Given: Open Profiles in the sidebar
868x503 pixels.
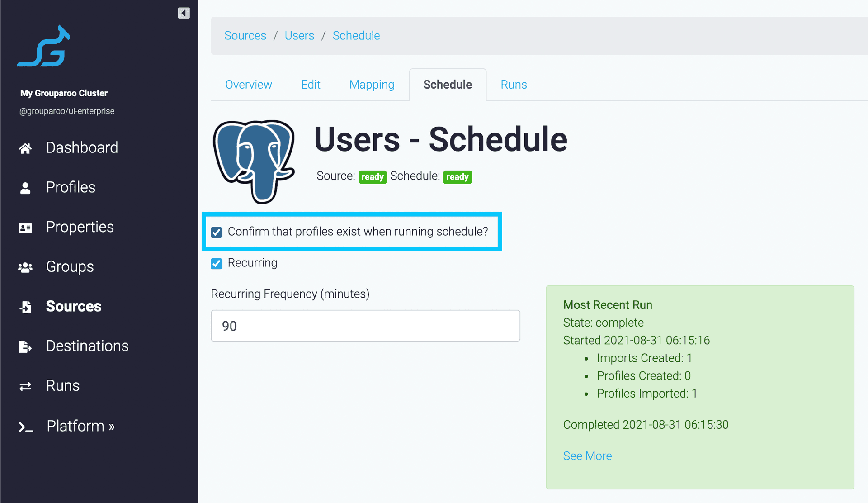Looking at the screenshot, I should (x=71, y=187).
